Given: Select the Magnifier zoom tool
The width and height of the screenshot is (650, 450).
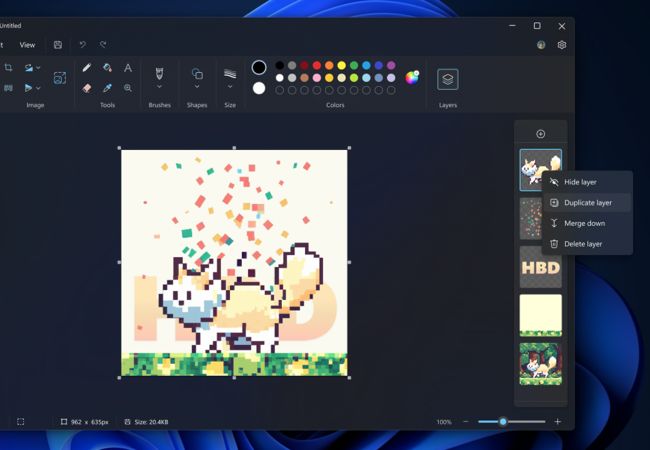Looking at the screenshot, I should pyautogui.click(x=128, y=88).
